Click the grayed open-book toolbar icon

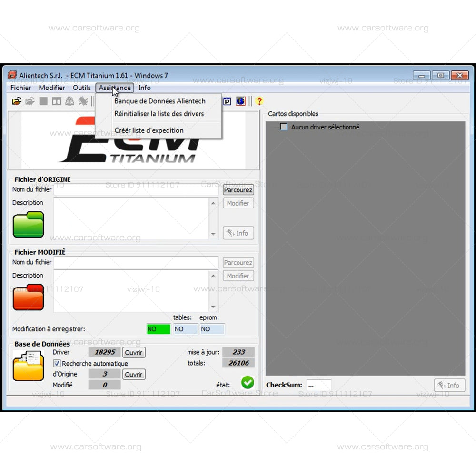point(69,101)
